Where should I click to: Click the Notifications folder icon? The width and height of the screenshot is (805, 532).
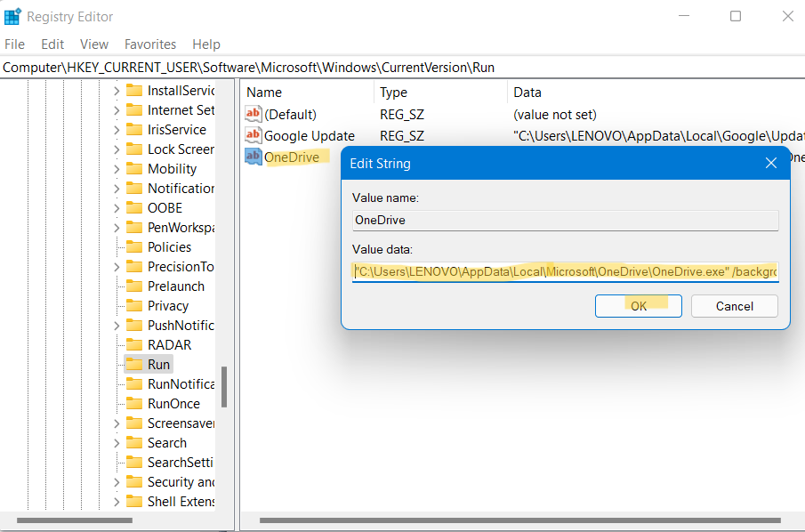click(x=134, y=188)
